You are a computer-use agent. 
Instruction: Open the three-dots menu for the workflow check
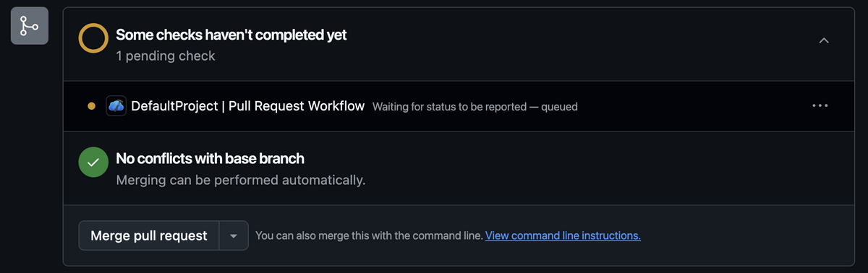[820, 105]
